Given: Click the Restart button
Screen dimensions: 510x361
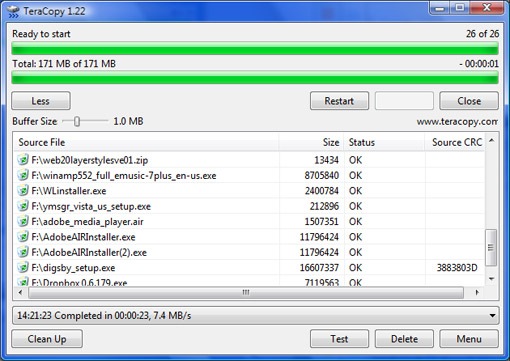Looking at the screenshot, I should pos(339,101).
